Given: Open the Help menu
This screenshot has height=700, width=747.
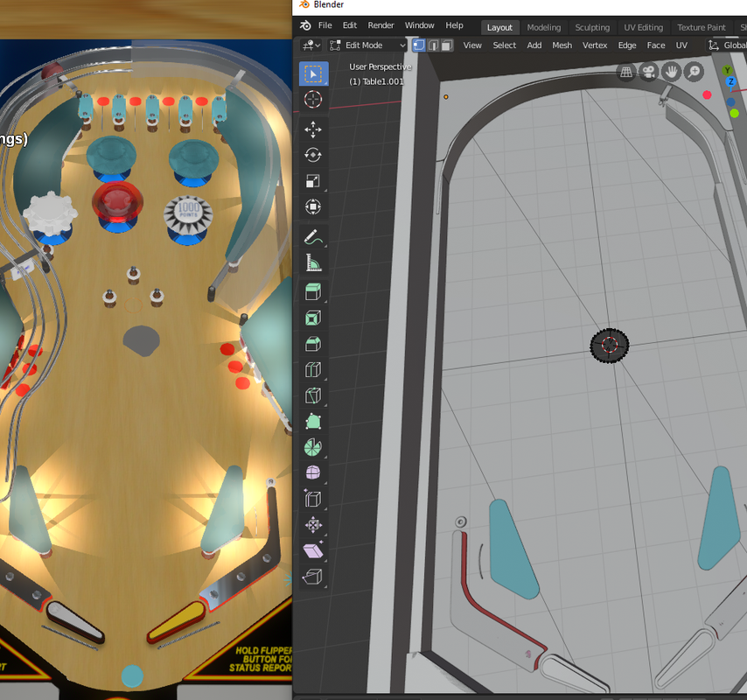Looking at the screenshot, I should click(454, 25).
